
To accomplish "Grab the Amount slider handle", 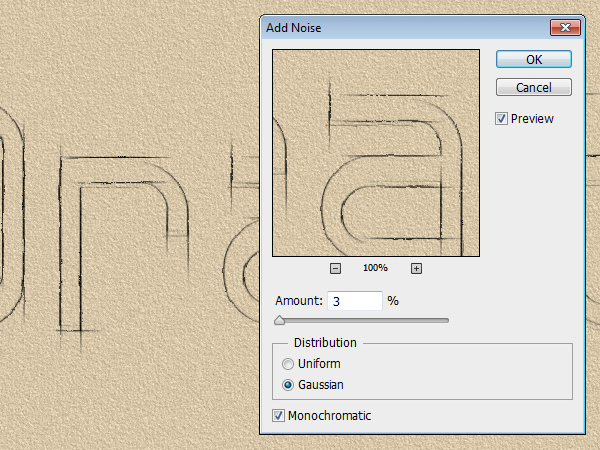I will (x=280, y=320).
